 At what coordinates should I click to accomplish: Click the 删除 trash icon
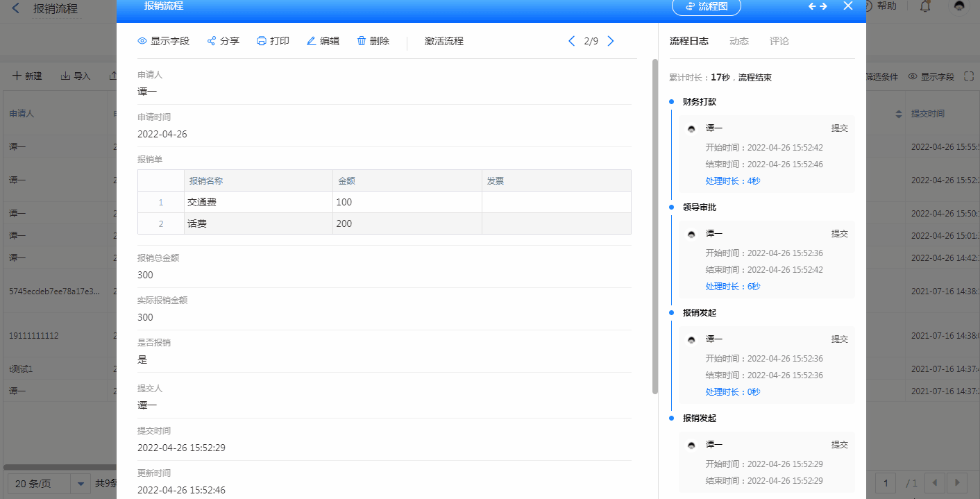click(362, 41)
